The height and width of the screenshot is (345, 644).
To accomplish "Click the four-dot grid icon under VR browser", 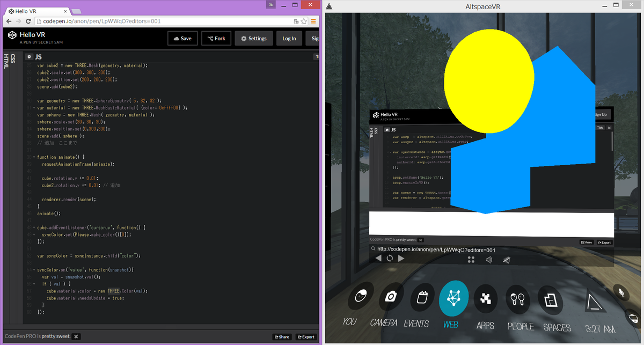I will pyautogui.click(x=471, y=260).
